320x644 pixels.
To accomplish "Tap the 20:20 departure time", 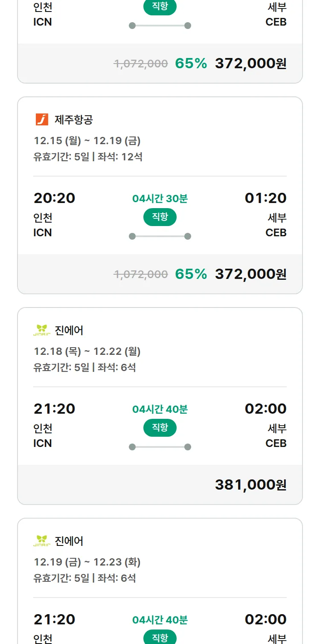I will point(54,198).
